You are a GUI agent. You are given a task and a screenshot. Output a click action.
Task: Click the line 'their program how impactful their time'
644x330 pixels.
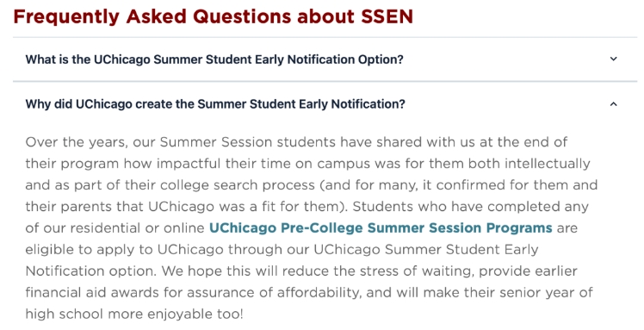coord(307,164)
